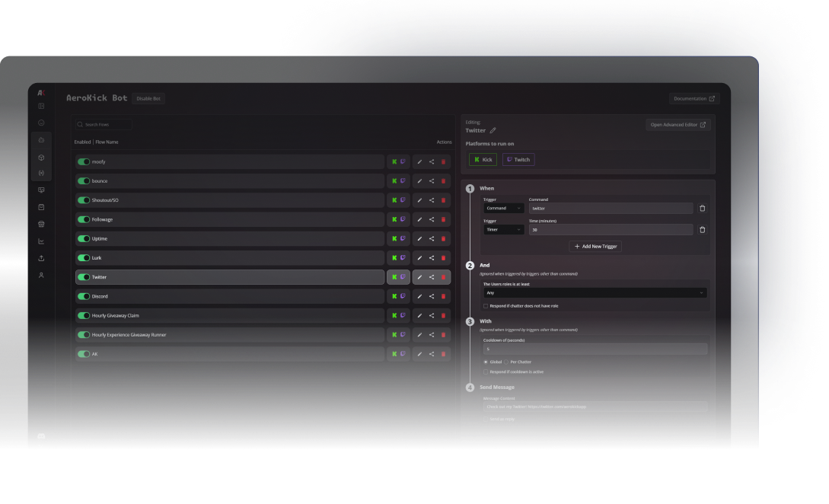This screenshot has height=504, width=829.
Task: Expand the Any user roles dropdown
Action: [x=594, y=292]
